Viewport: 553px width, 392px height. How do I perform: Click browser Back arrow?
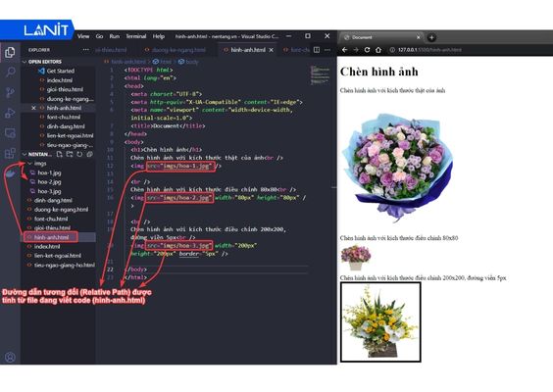point(344,50)
